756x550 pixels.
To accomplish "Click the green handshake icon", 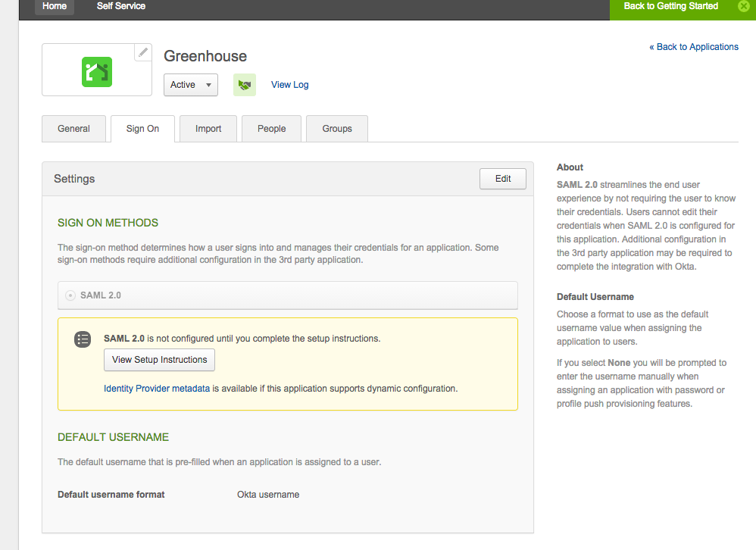I will click(245, 85).
